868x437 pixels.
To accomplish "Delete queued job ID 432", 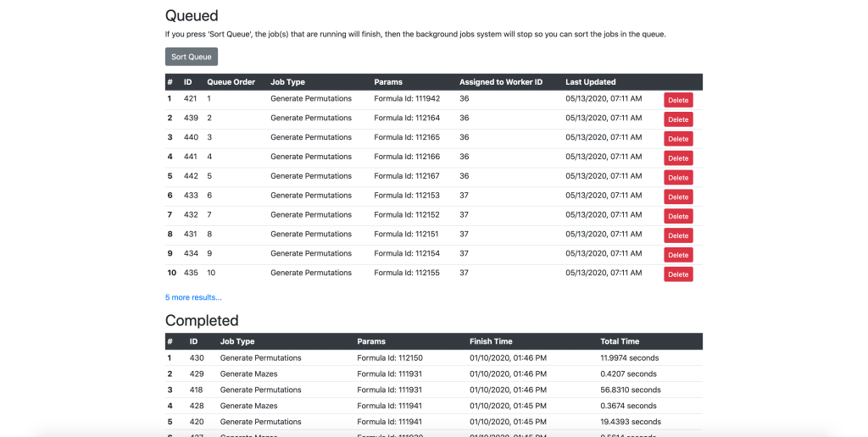I will tap(678, 216).
